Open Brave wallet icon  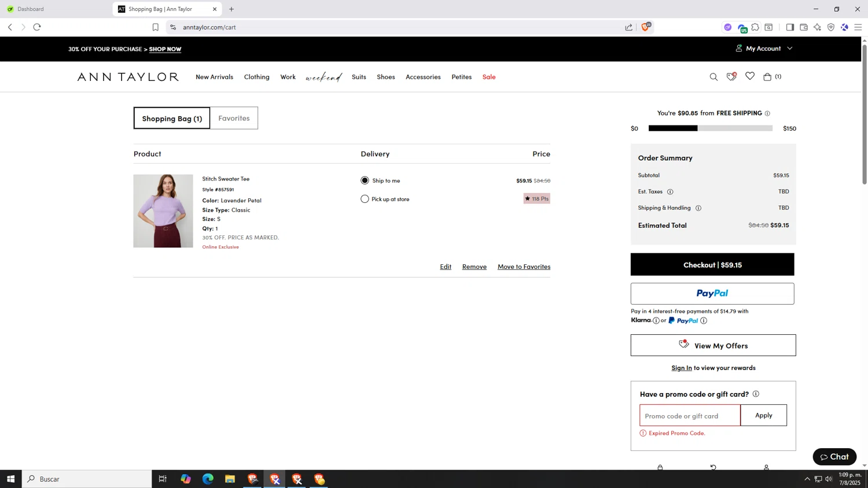[804, 27]
